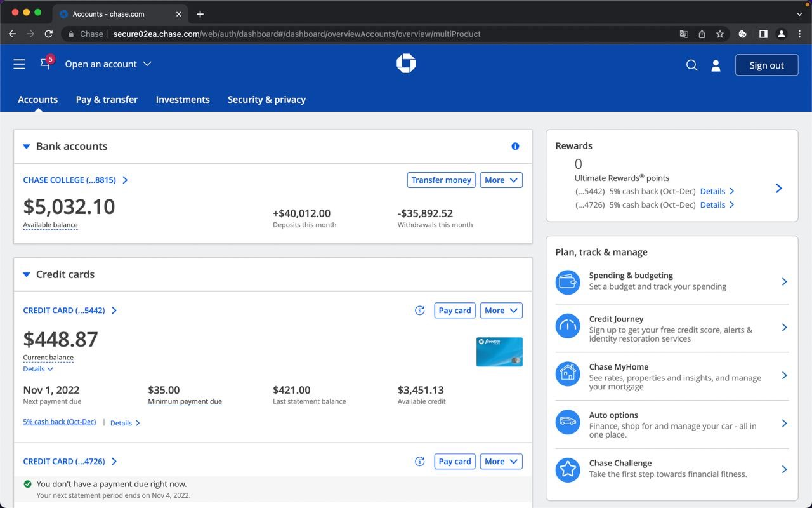Collapse the Bank accounts section
812x508 pixels.
[x=27, y=147]
